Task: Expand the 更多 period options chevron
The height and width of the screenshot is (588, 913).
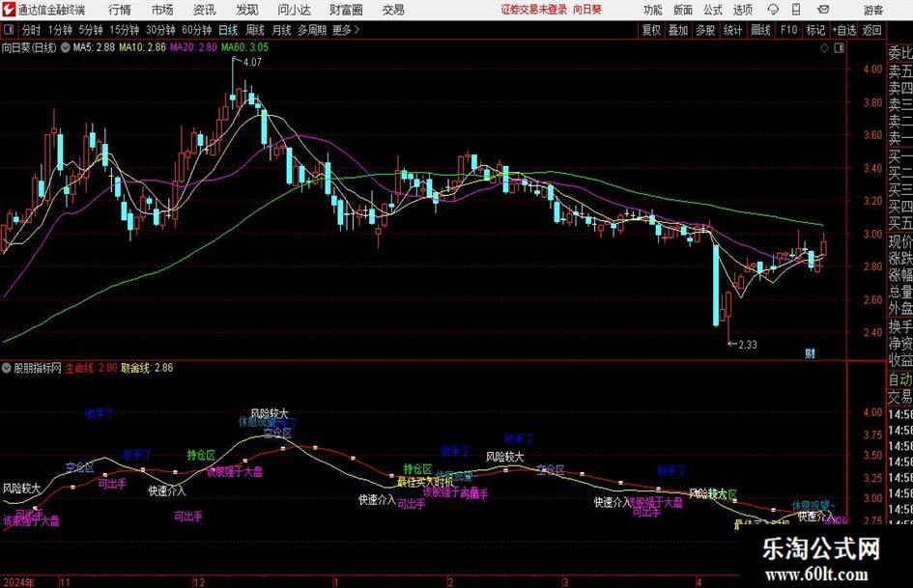Action: (x=357, y=30)
